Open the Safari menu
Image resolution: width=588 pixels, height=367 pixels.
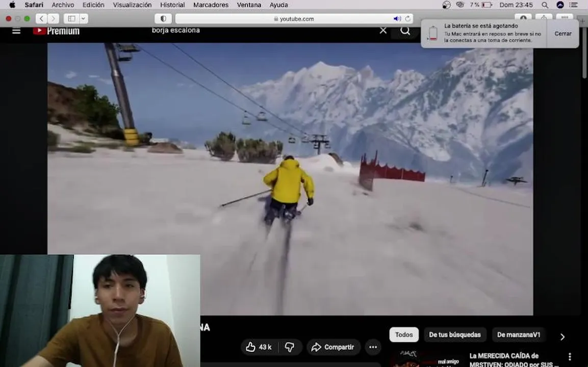pos(34,5)
